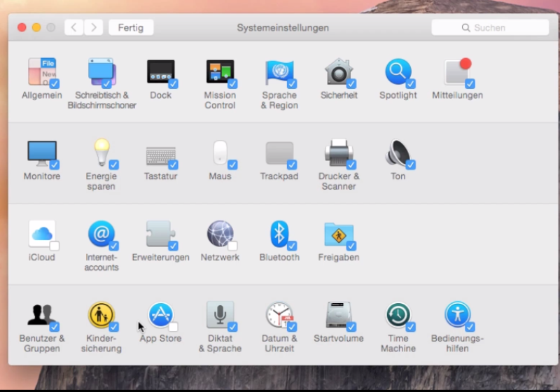
Task: Open Drucker & Scanner printer icon
Action: coord(339,153)
